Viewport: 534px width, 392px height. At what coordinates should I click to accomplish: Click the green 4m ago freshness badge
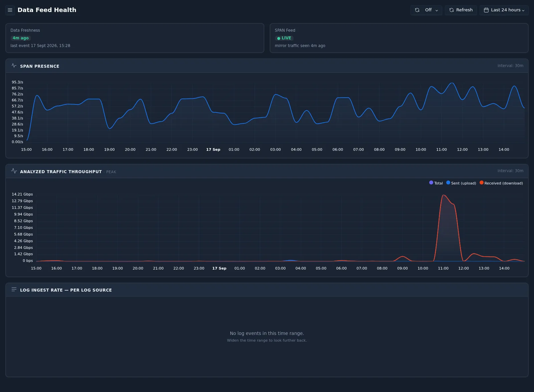click(x=21, y=38)
